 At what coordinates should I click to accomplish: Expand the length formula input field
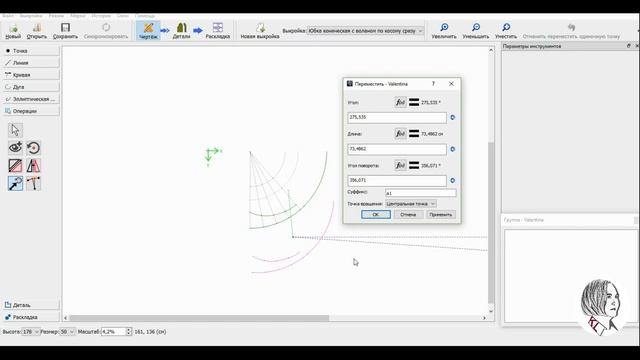click(452, 149)
